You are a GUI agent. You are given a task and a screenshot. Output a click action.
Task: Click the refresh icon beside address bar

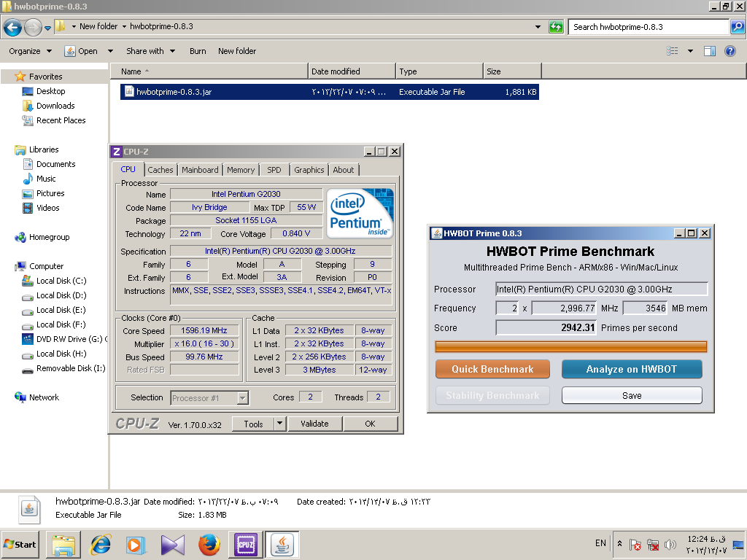(556, 27)
